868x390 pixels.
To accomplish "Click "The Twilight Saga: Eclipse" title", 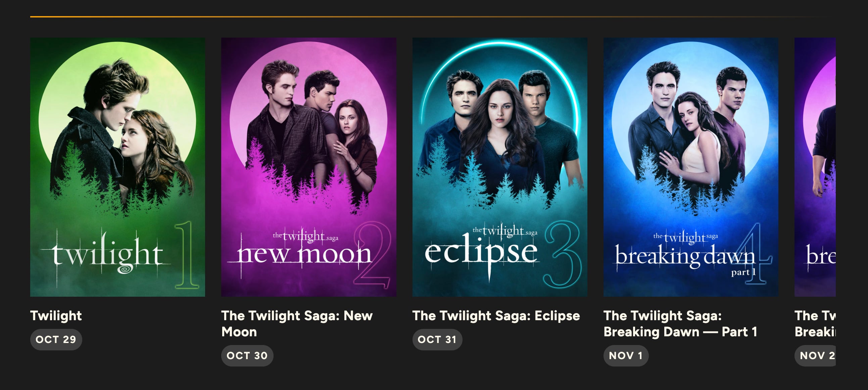I will click(x=496, y=316).
